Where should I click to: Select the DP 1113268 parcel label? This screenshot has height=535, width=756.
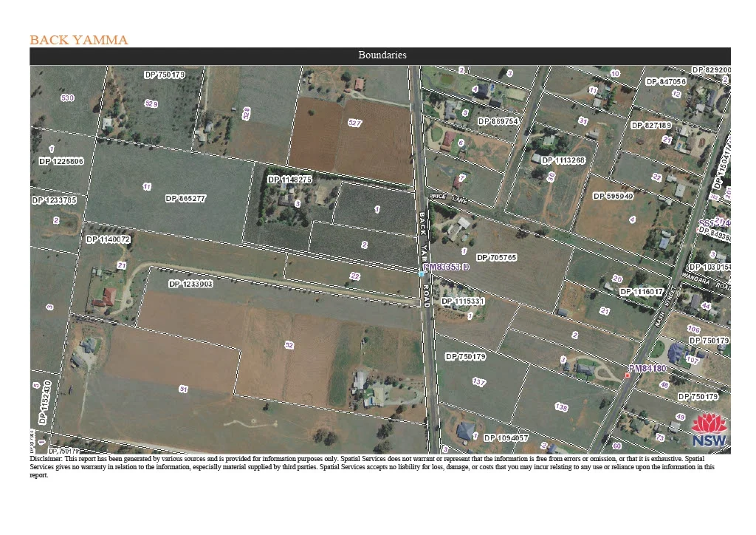563,160
